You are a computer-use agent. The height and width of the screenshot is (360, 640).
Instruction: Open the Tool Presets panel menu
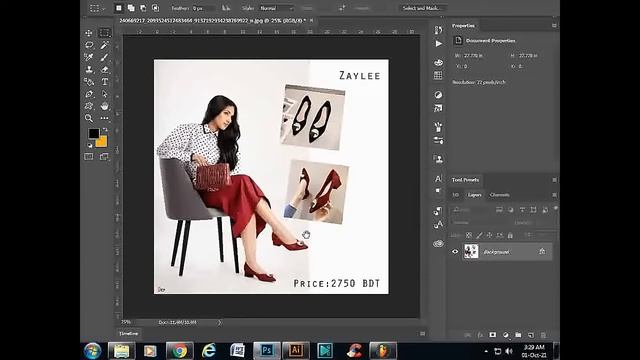pyautogui.click(x=554, y=180)
